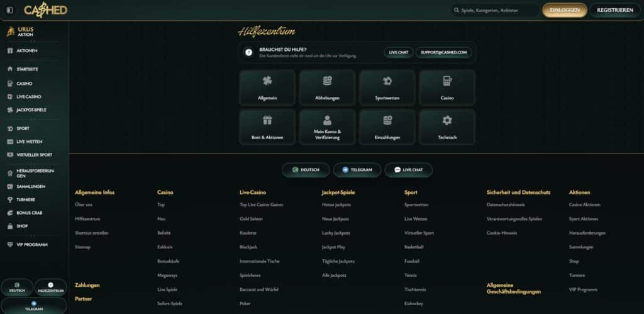Viewport: 644px width, 314px height.
Task: Click the CASHED logo
Action: (x=45, y=10)
